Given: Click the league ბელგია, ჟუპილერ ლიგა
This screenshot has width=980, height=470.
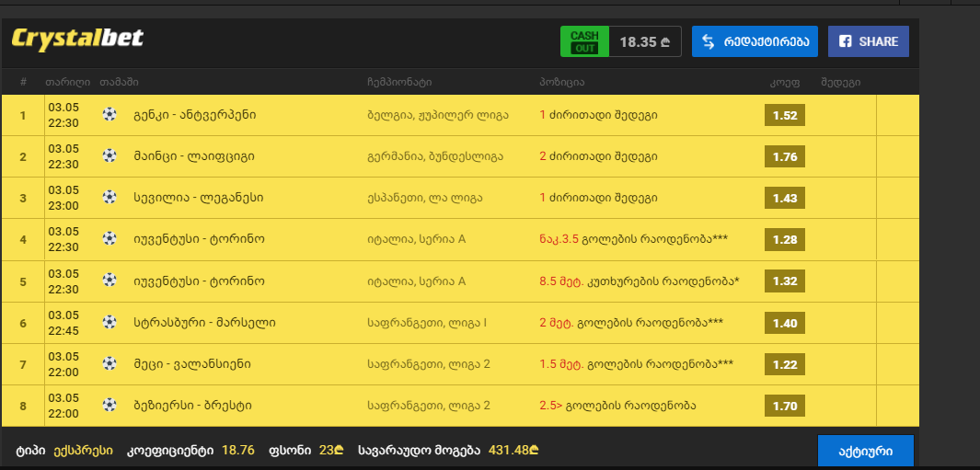Looking at the screenshot, I should [438, 115].
